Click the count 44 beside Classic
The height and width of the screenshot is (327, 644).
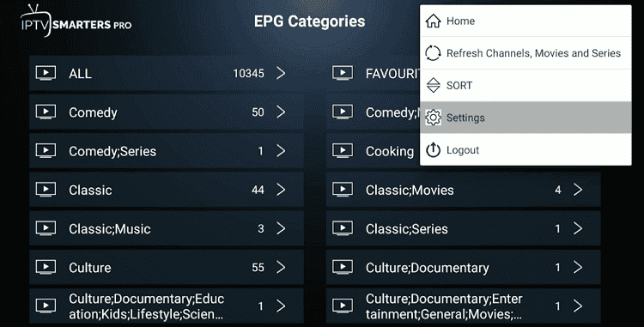[258, 190]
